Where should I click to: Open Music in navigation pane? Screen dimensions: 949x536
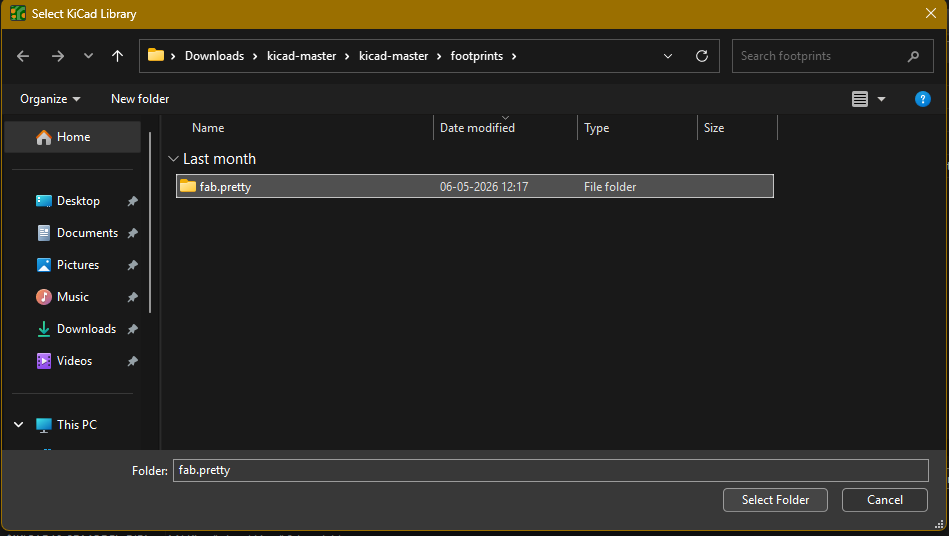tap(73, 297)
